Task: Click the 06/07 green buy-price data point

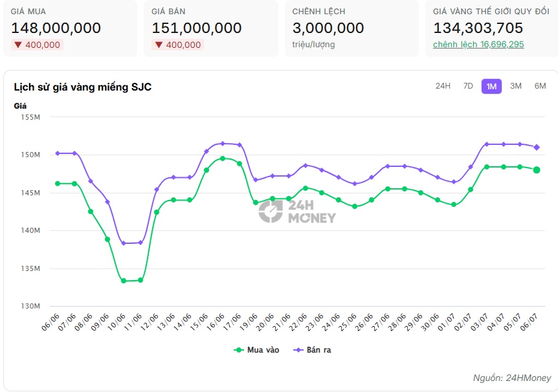Action: 536,170
